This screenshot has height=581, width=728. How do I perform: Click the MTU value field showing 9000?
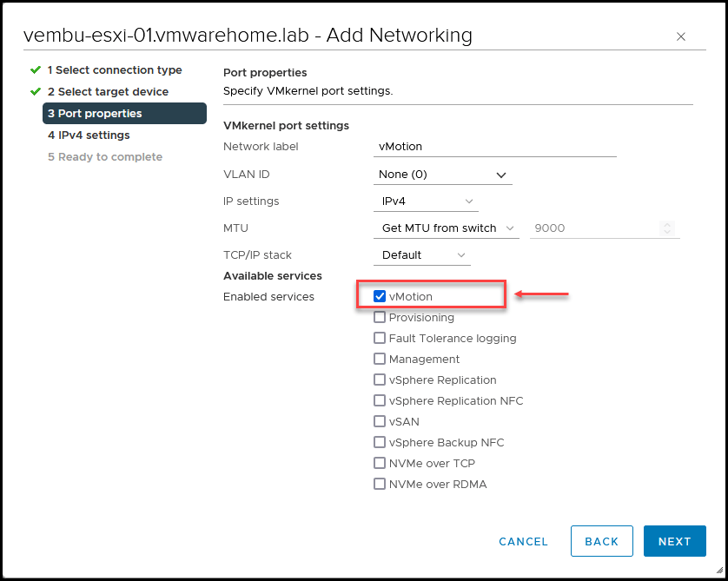(594, 228)
